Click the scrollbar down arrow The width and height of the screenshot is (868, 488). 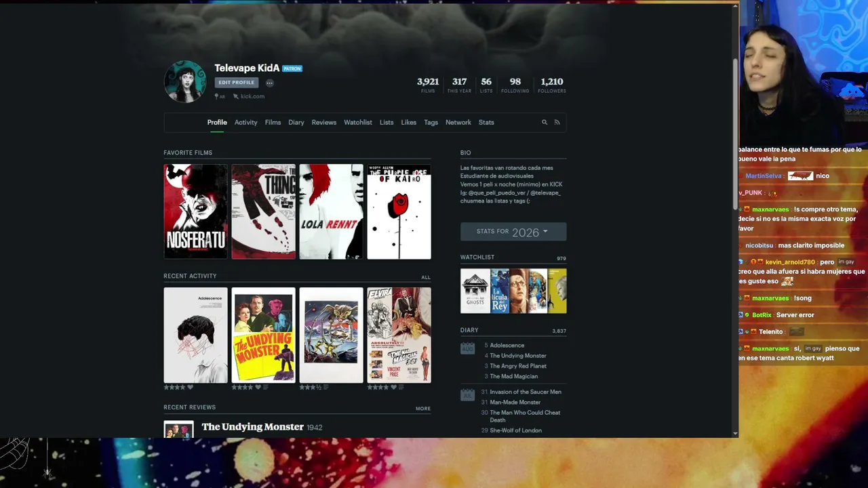click(x=735, y=434)
